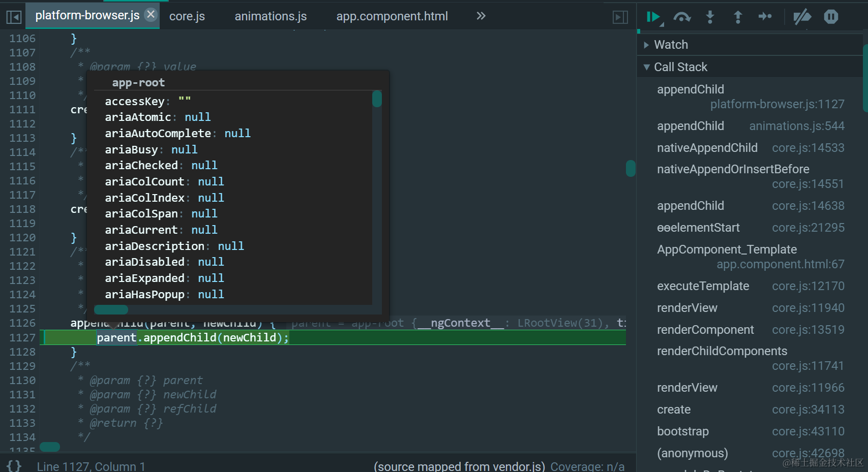Click the ariaChecked property row
Viewport: 868px width, 472px height.
tap(161, 165)
